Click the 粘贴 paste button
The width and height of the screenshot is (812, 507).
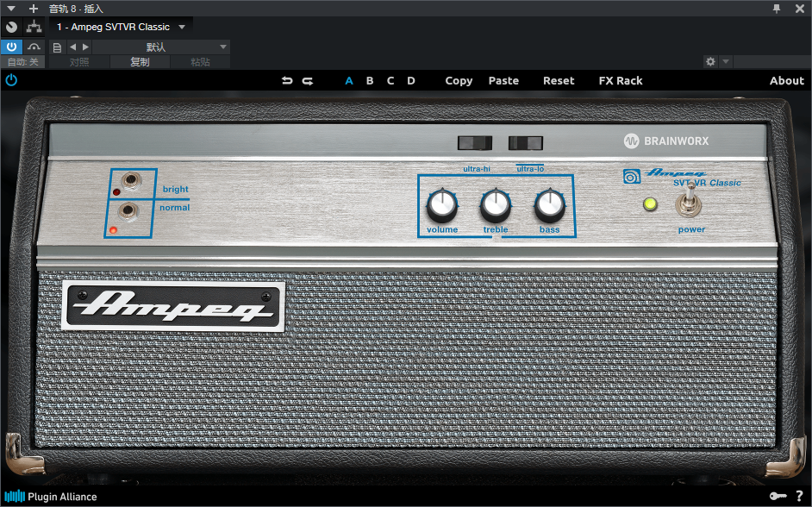click(x=200, y=62)
